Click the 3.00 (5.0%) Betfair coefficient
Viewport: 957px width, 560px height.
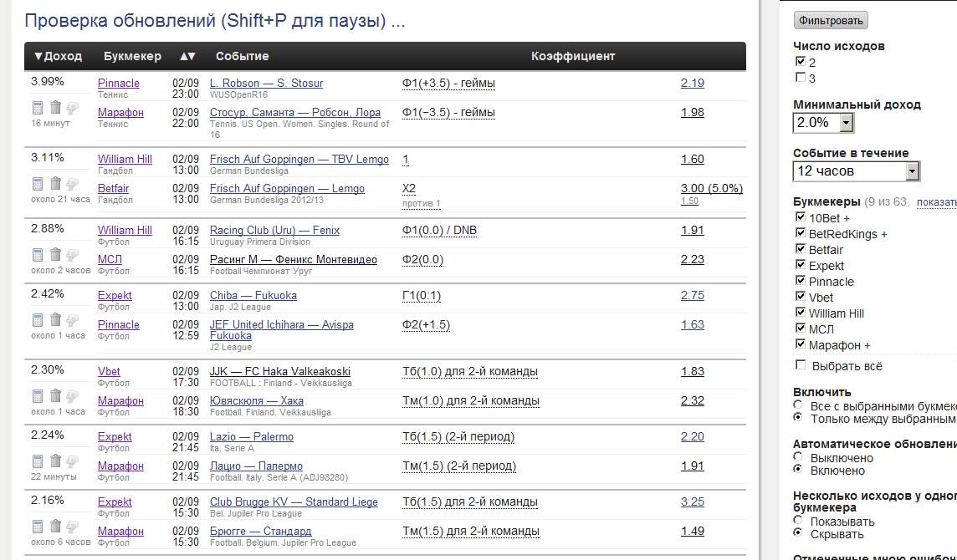click(x=712, y=189)
